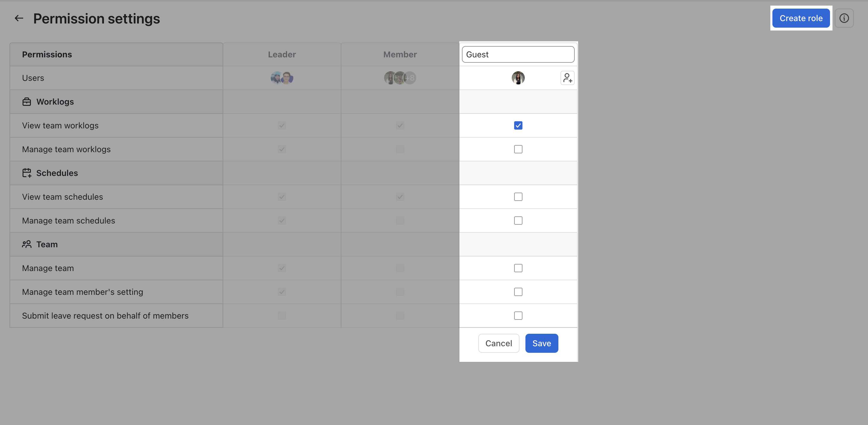Viewport: 868px width, 425px height.
Task: Click the Manage team schedules label
Action: (x=68, y=221)
